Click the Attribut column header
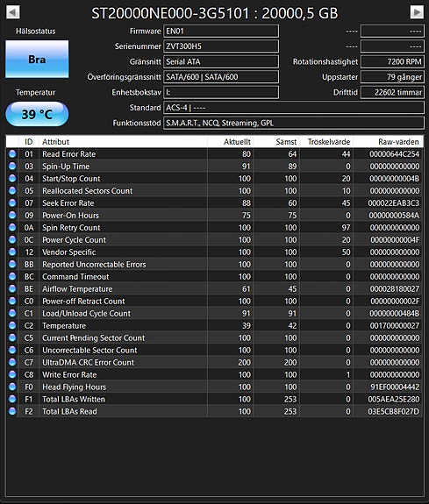429x504 pixels. point(123,142)
